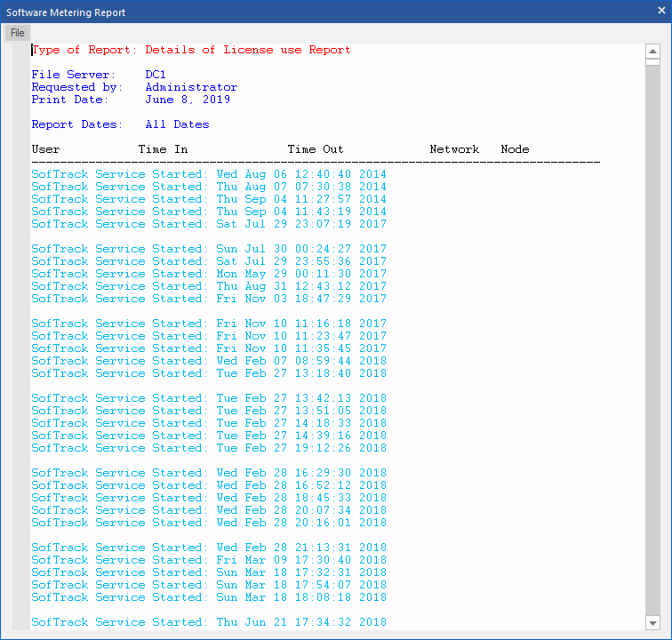Click the Sun Mar 18 17:32:31 2018 entry
This screenshot has height=640, width=672.
coord(209,572)
